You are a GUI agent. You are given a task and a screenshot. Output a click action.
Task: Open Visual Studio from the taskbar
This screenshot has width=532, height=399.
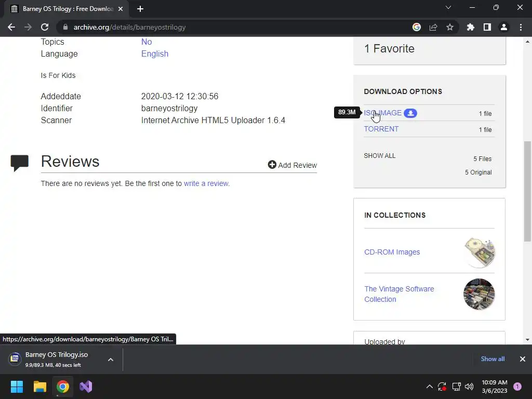(86, 387)
